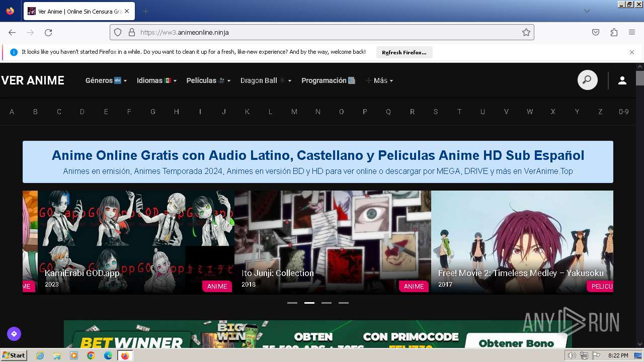Screen dimensions: 644x362
Task: Click the Action Center flag tray icon
Action: tap(596, 355)
